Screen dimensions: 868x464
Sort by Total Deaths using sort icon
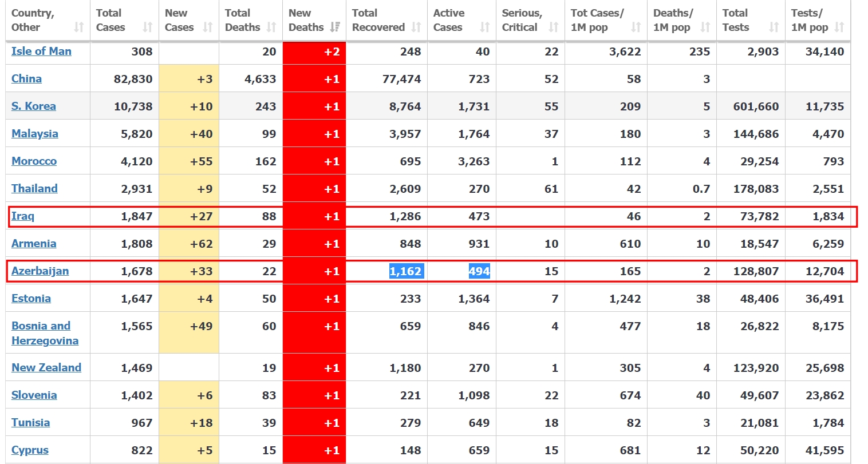pyautogui.click(x=271, y=27)
